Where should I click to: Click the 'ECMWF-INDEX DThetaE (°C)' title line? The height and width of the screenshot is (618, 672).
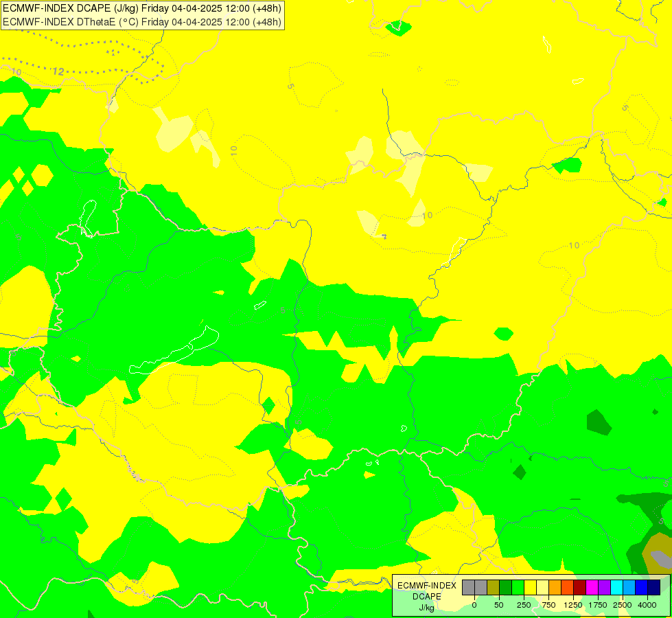pos(142,22)
